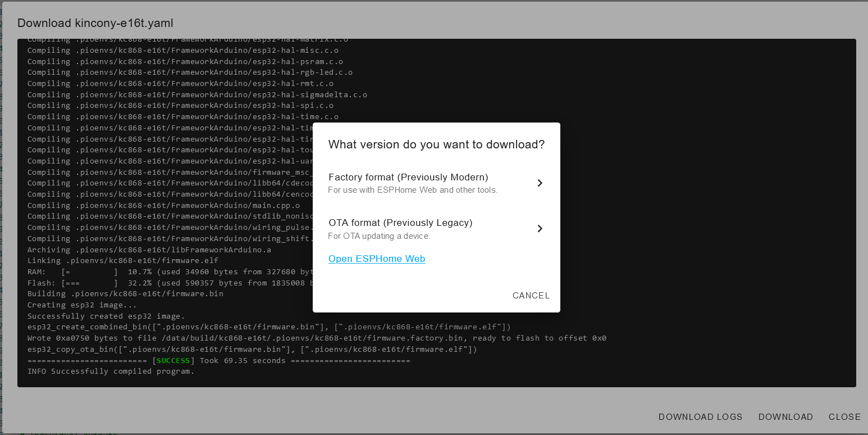Select the main.cpp.o compile line
868x435 pixels.
point(163,205)
